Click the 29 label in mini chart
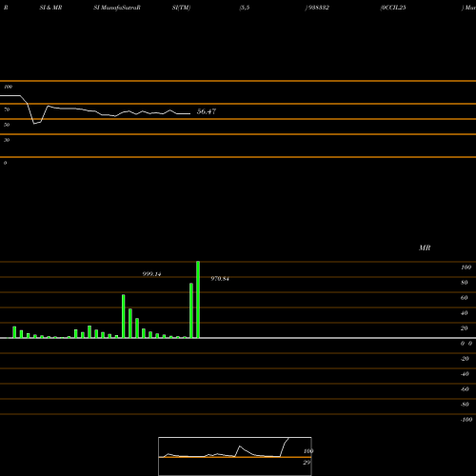The height and width of the screenshot is (476, 476). (x=307, y=463)
